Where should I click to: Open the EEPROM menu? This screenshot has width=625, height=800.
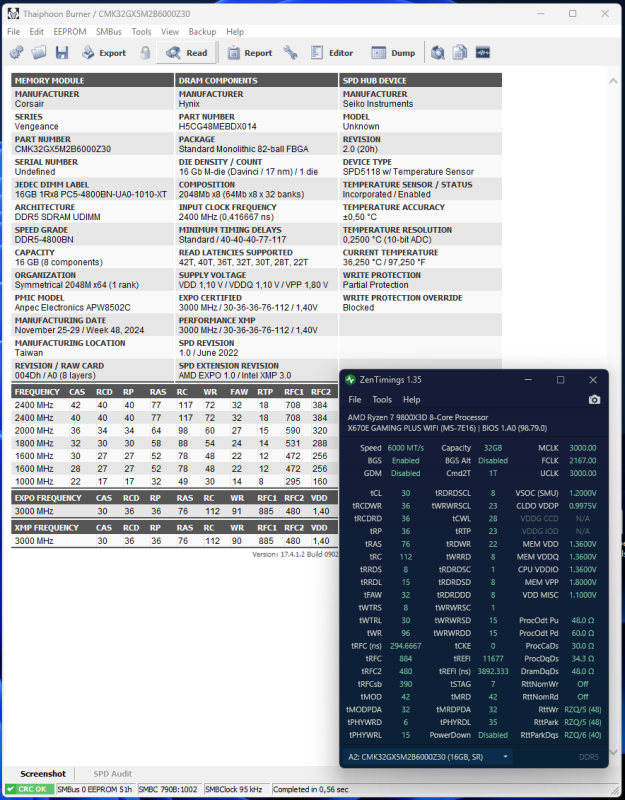pyautogui.click(x=70, y=32)
